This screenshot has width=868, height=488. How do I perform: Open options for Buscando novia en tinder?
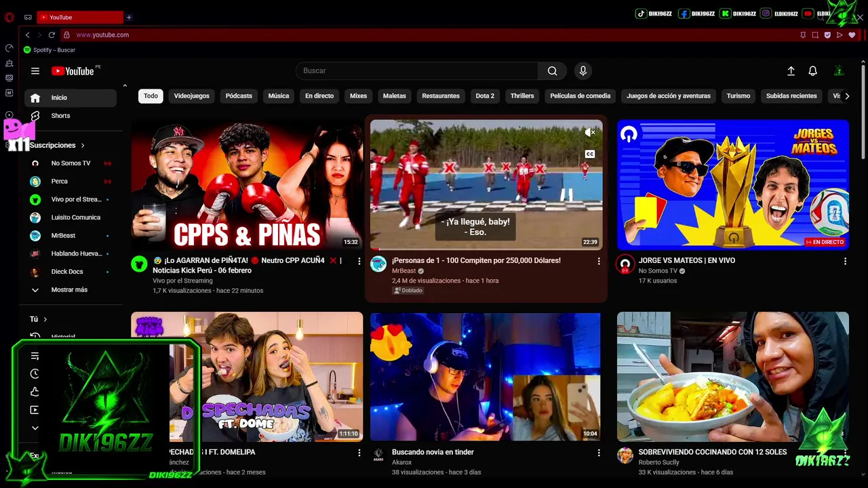[598, 452]
